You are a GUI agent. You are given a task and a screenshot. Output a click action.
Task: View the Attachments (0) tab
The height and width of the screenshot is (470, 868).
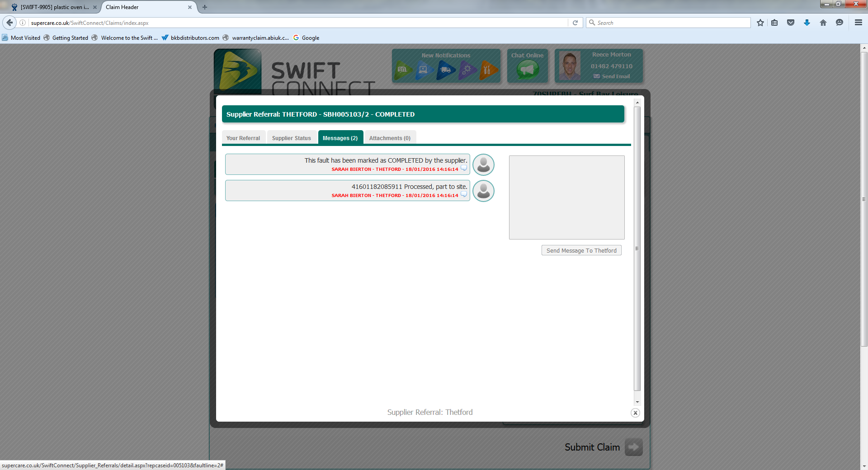click(390, 138)
